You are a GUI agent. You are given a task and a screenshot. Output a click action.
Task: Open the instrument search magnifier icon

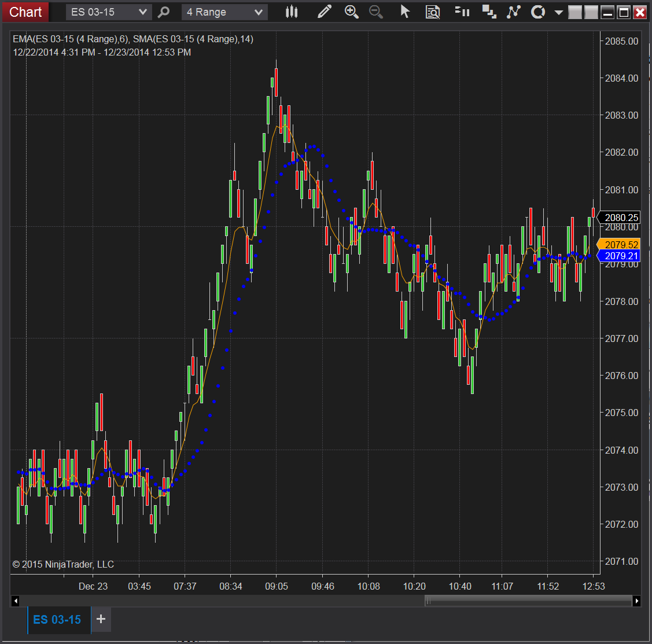click(164, 12)
